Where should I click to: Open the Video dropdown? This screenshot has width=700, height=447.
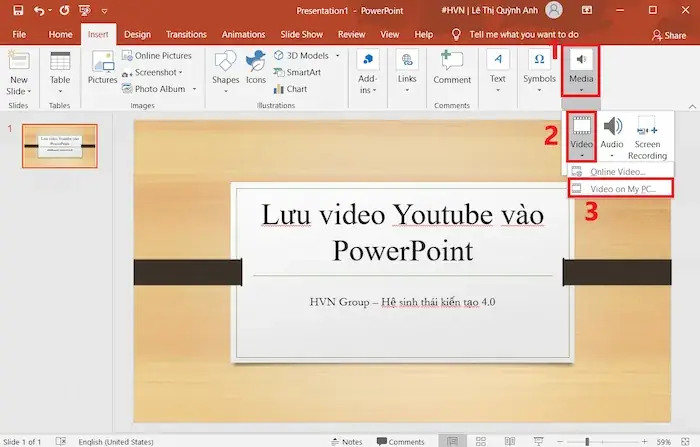582,136
